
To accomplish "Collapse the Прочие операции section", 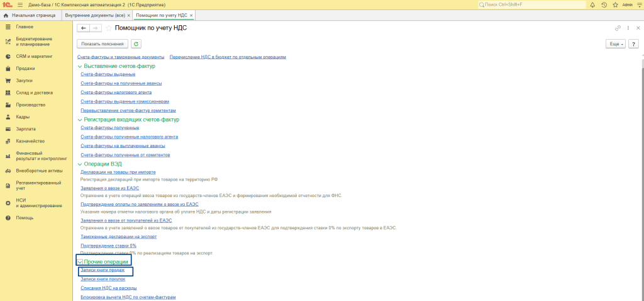I will (x=80, y=261).
